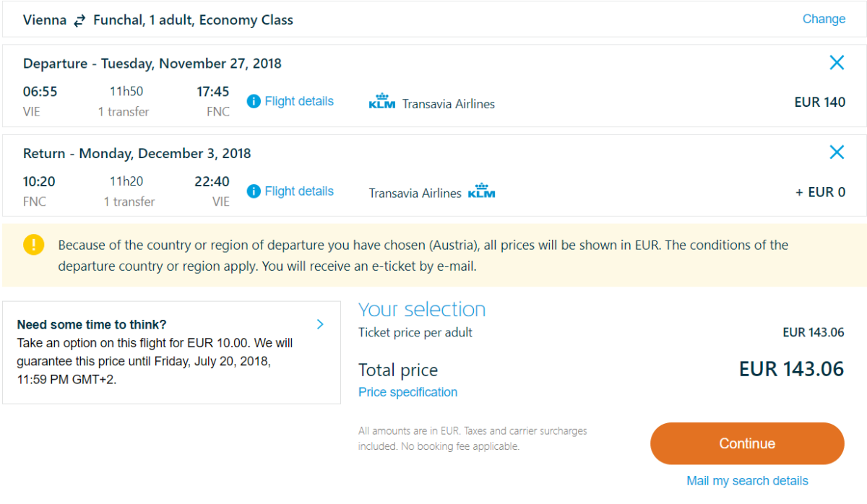
Task: Click the info icon on the departure flight
Action: click(x=254, y=102)
